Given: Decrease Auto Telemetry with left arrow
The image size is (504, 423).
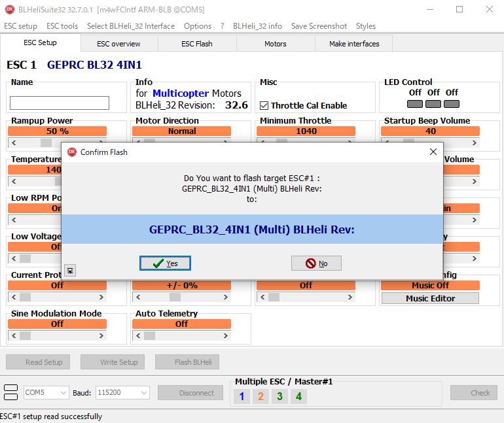Looking at the screenshot, I should click(x=138, y=335).
